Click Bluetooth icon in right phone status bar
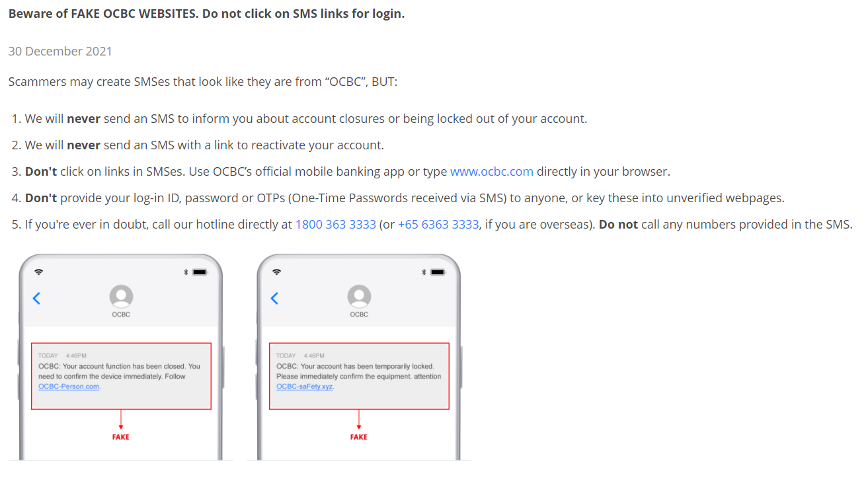This screenshot has width=868, height=481. pyautogui.click(x=424, y=272)
